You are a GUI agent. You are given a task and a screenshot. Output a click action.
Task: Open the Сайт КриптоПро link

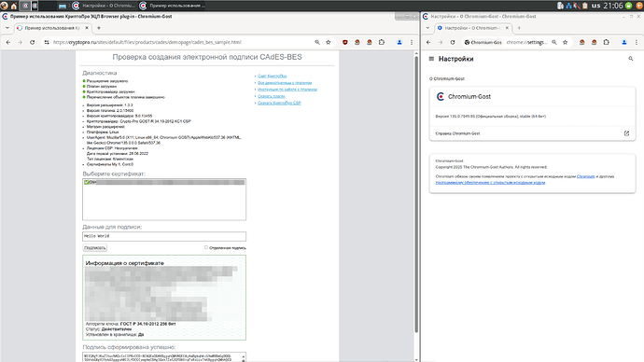272,76
